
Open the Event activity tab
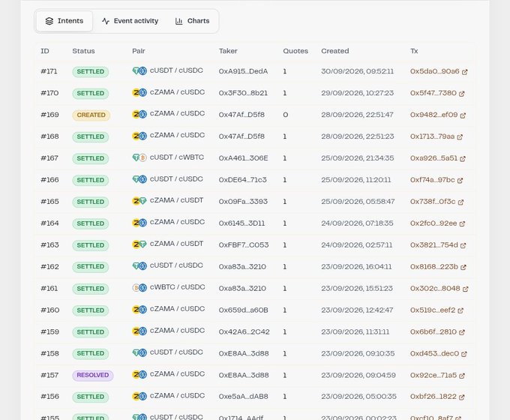130,21
